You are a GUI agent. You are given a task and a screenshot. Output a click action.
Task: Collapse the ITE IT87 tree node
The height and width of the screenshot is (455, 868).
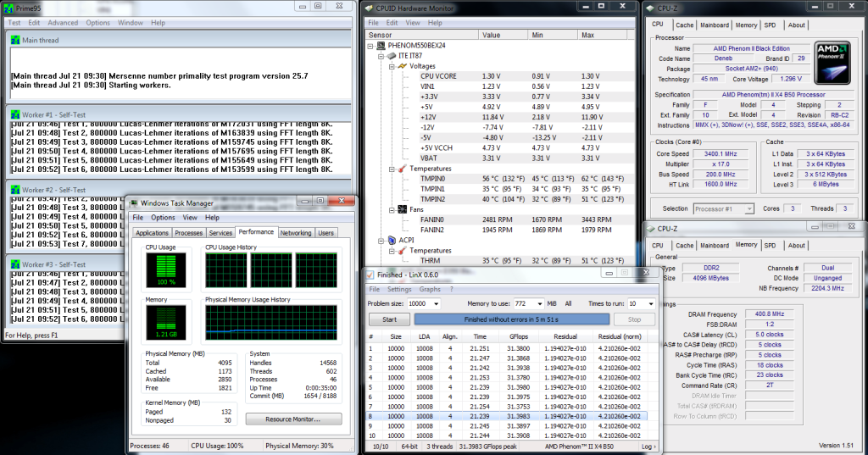tap(381, 57)
